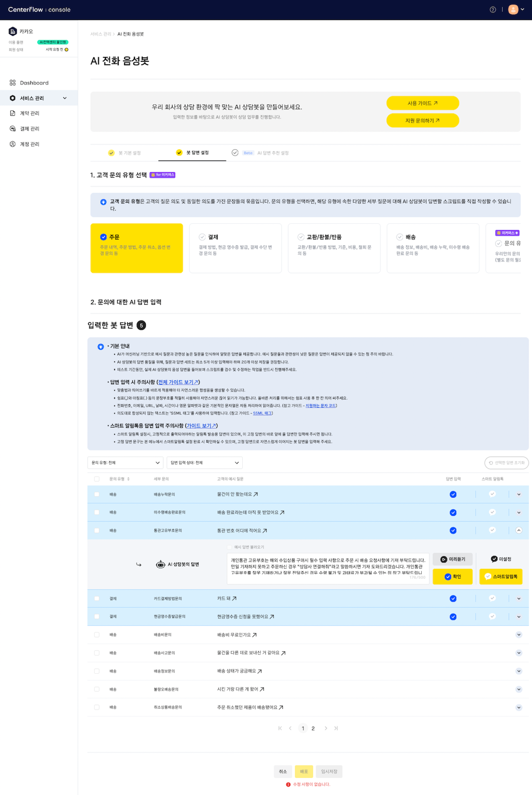Open the 전체 가이드 보기 link

coord(178,382)
